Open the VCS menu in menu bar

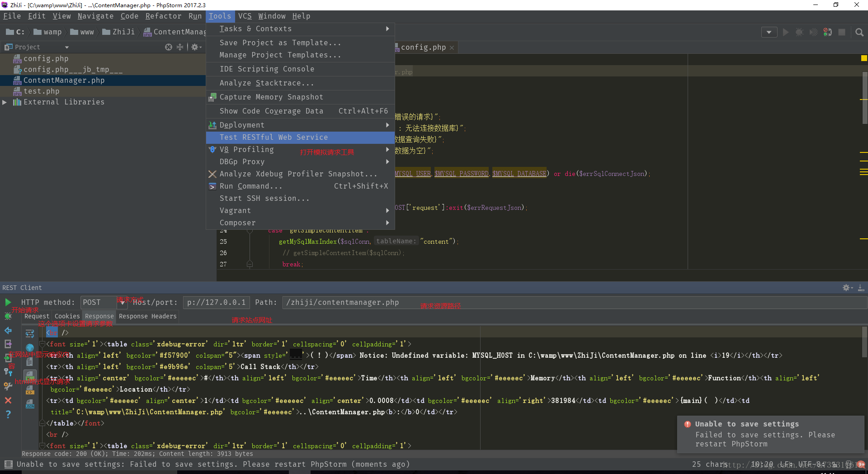coord(245,16)
